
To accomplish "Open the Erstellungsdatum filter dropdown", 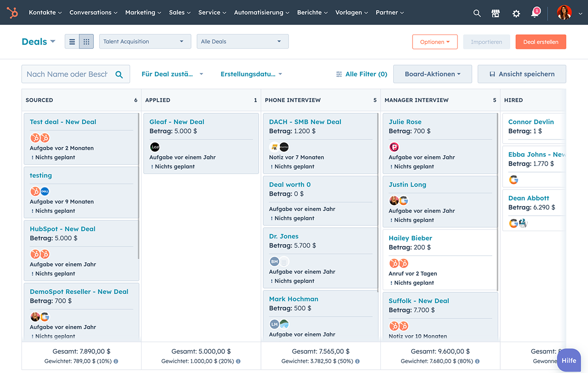I will [x=251, y=74].
